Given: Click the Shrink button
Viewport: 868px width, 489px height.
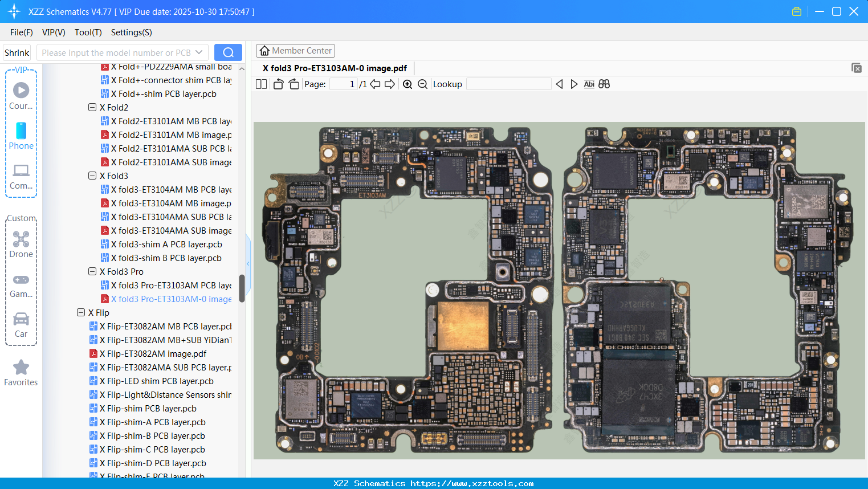Looking at the screenshot, I should point(17,52).
